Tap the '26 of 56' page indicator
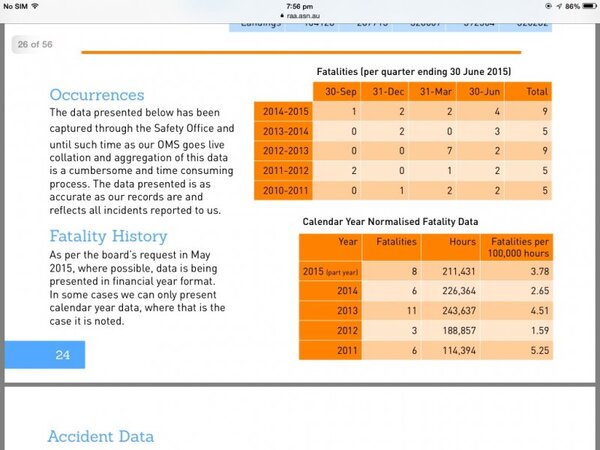Viewport: 600px width, 450px height. (34, 44)
